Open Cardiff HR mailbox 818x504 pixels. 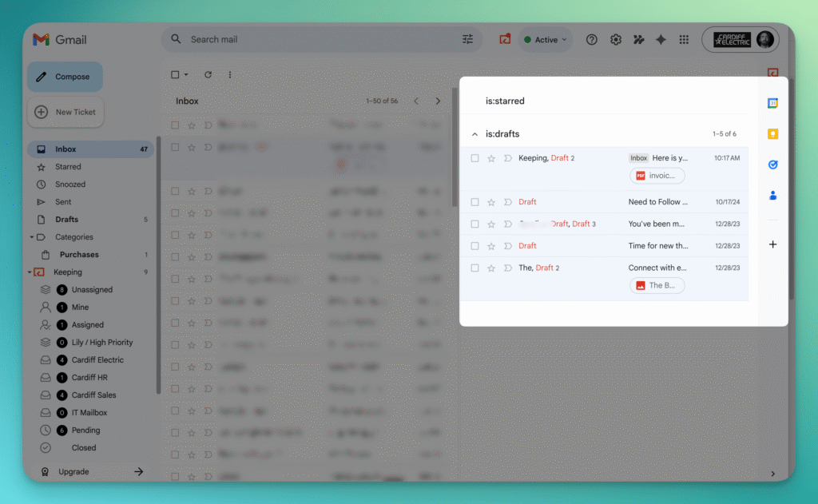pos(91,378)
